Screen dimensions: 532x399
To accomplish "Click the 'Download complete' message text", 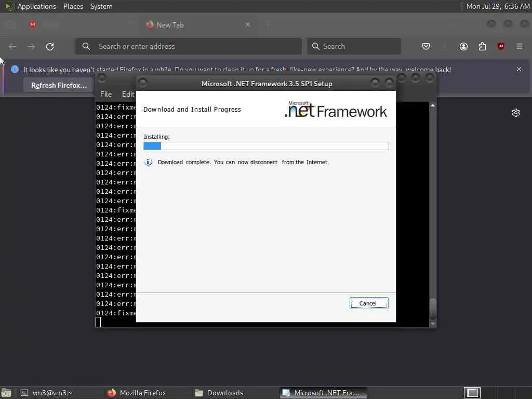I will 243,162.
